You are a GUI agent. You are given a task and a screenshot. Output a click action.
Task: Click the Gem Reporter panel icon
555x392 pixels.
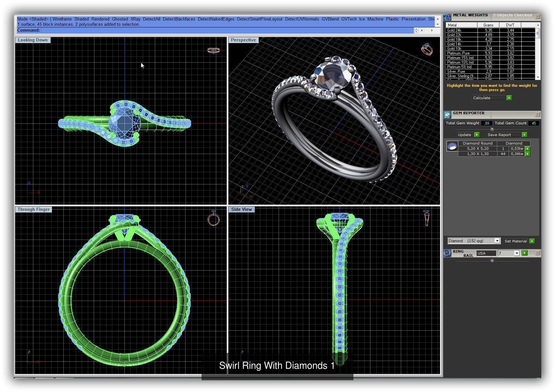tap(447, 115)
